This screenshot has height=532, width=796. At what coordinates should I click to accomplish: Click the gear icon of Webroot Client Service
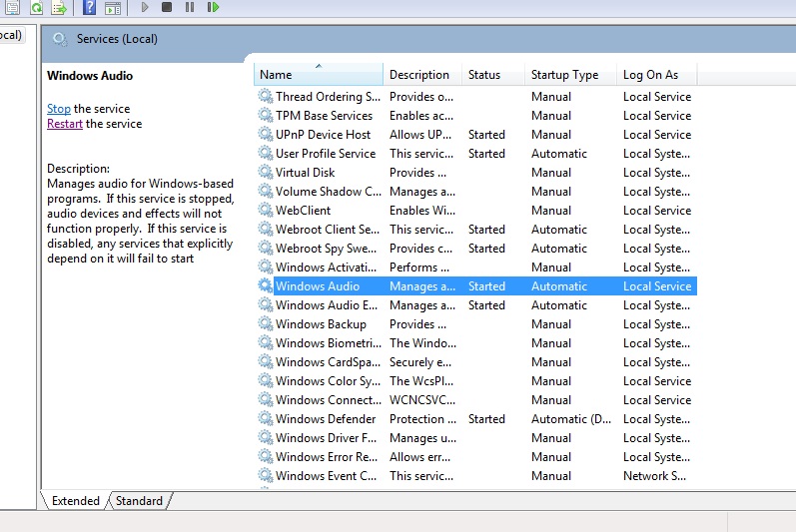pos(265,229)
